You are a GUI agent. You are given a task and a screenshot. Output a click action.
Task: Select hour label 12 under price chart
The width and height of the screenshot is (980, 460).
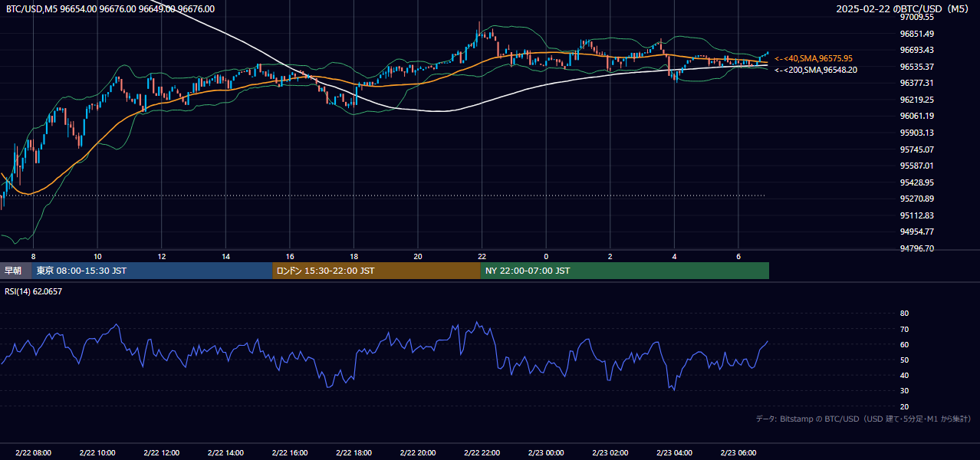coord(162,256)
